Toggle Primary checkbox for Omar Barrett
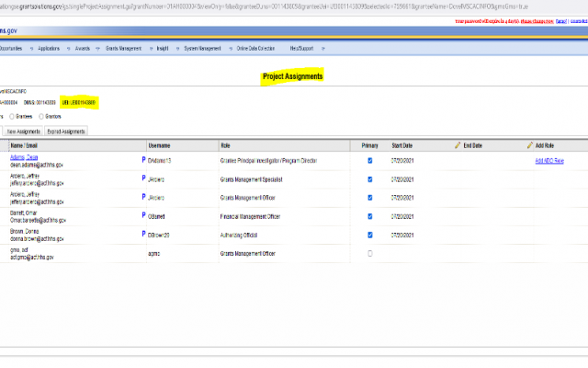Viewport: 588px width, 368px height. point(369,215)
